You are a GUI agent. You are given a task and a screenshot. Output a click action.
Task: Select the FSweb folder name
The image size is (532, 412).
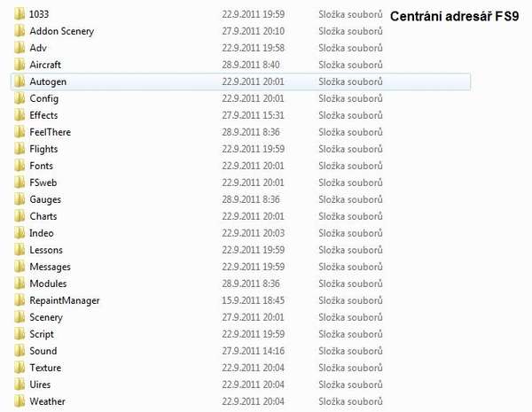point(43,183)
